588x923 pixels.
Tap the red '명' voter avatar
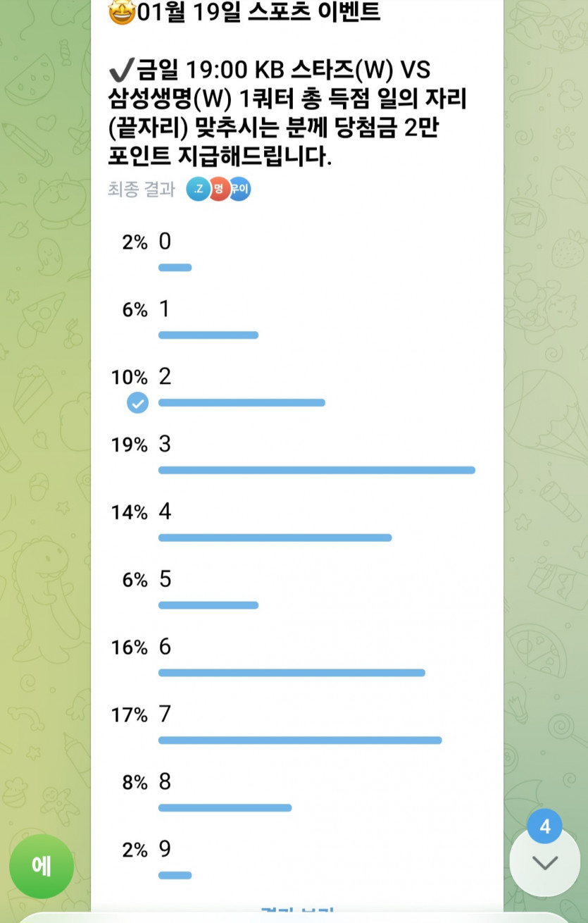click(x=219, y=189)
